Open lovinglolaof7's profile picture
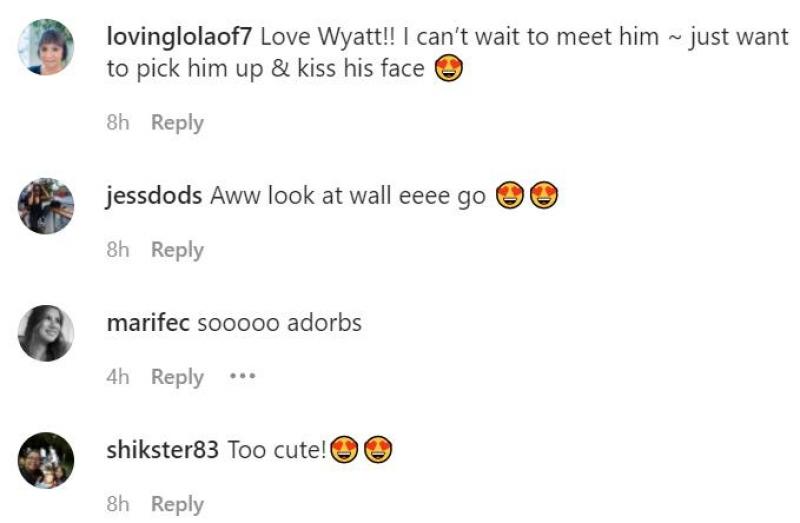 tap(46, 47)
